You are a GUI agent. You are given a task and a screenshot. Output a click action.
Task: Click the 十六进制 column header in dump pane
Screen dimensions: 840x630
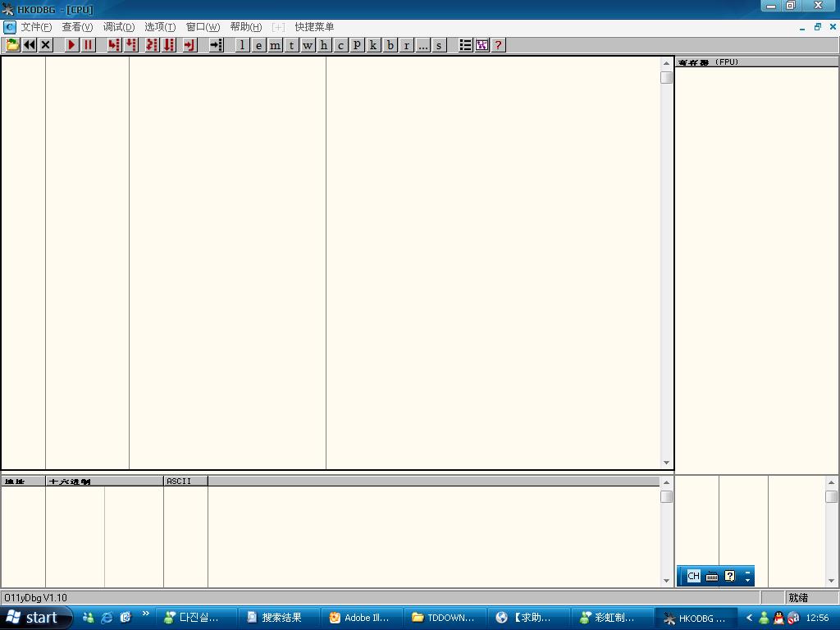[x=104, y=481]
